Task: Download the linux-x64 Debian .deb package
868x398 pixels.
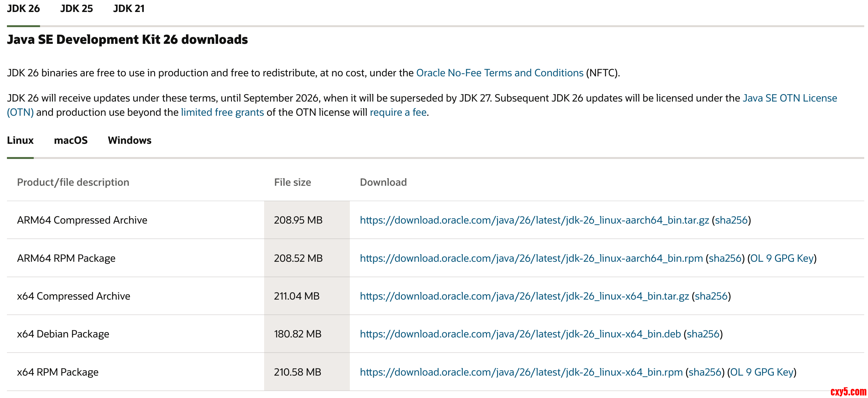Action: click(x=520, y=334)
